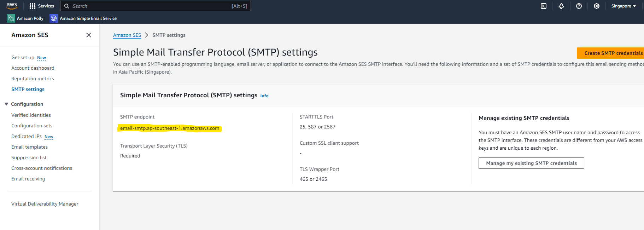Viewport: 644px width, 230px height.
Task: Click Amazon SES breadcrumb link
Action: [127, 35]
